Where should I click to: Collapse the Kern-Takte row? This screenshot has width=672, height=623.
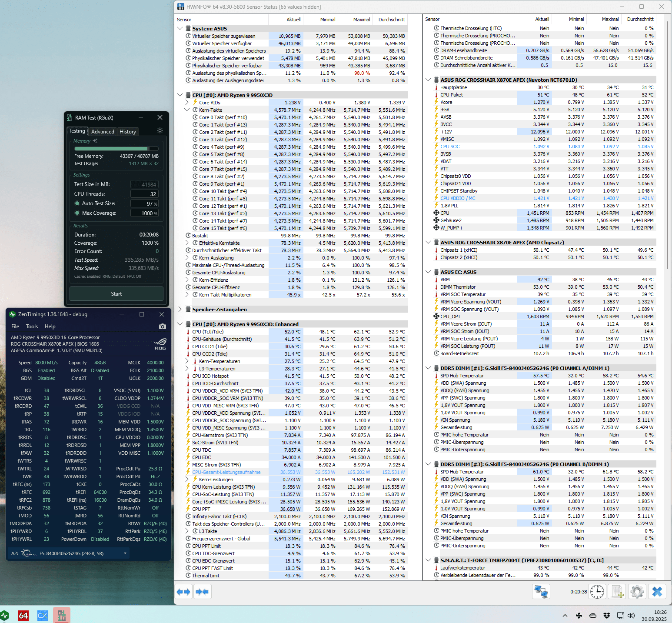coord(187,110)
